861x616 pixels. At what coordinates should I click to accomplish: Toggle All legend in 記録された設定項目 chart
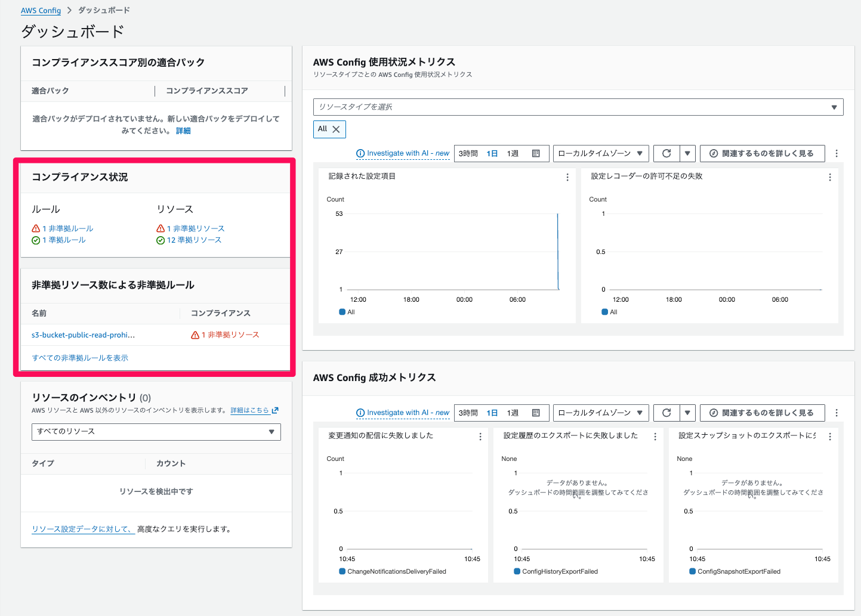347,312
